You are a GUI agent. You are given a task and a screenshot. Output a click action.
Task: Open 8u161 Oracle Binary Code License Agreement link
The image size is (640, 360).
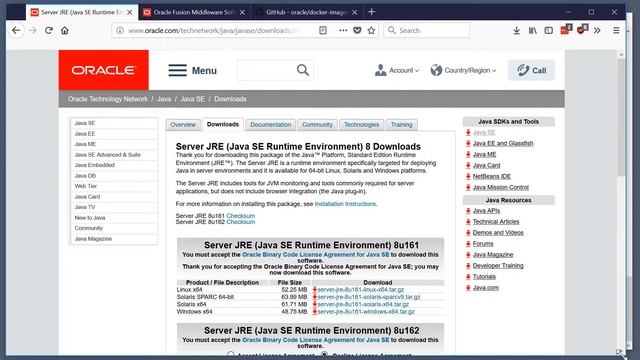pos(316,254)
